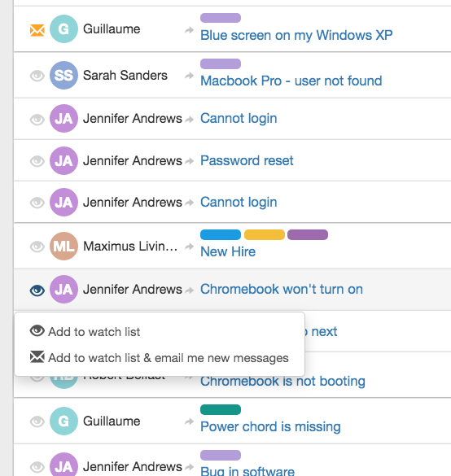The height and width of the screenshot is (476, 451).
Task: Click the yellow label on New Hire ticket
Action: [x=265, y=234]
